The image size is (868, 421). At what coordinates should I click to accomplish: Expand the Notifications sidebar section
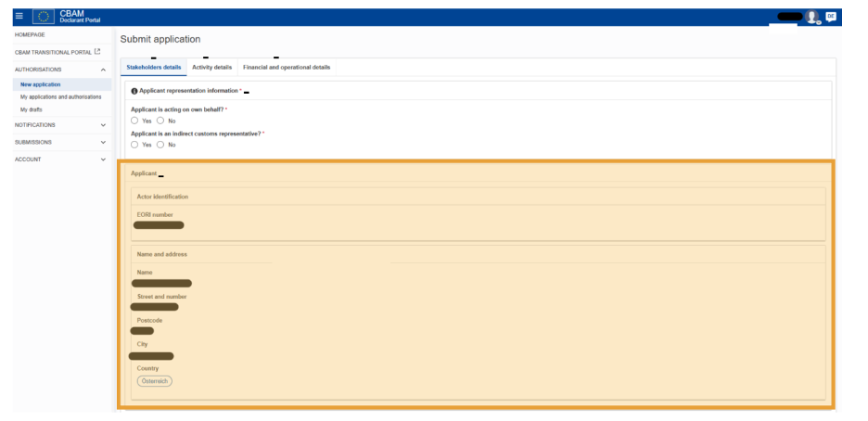[x=102, y=124]
